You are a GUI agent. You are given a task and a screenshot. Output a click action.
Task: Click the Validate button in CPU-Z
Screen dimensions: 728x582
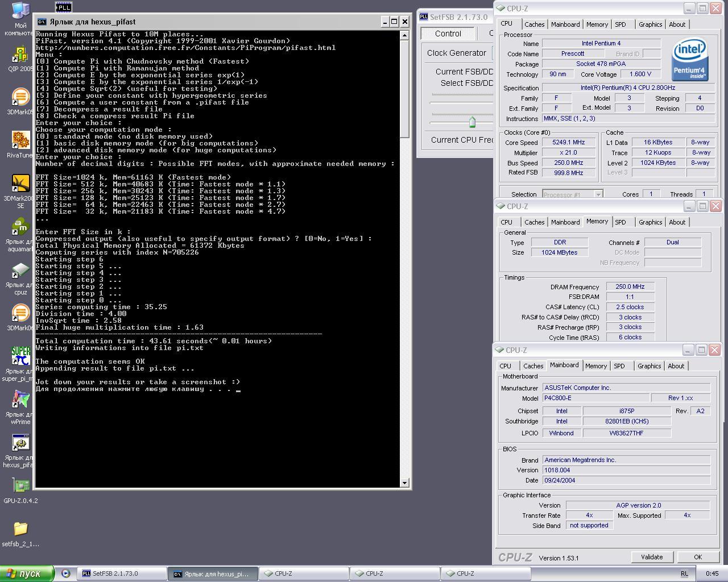point(652,557)
